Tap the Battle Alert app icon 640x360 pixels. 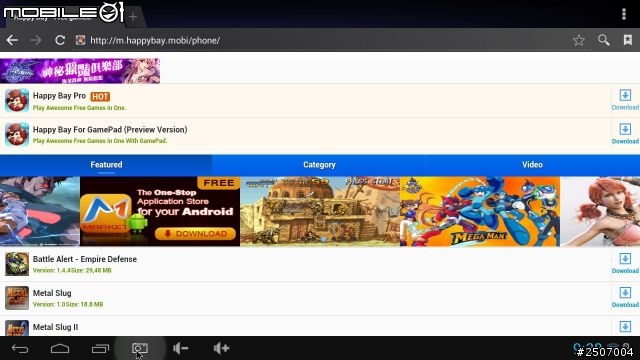point(17,264)
